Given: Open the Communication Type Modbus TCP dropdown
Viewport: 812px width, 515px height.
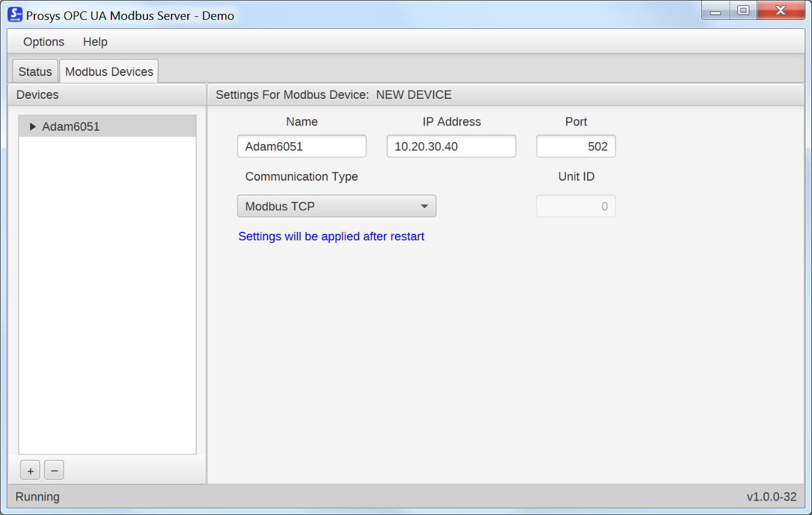Looking at the screenshot, I should 336,206.
